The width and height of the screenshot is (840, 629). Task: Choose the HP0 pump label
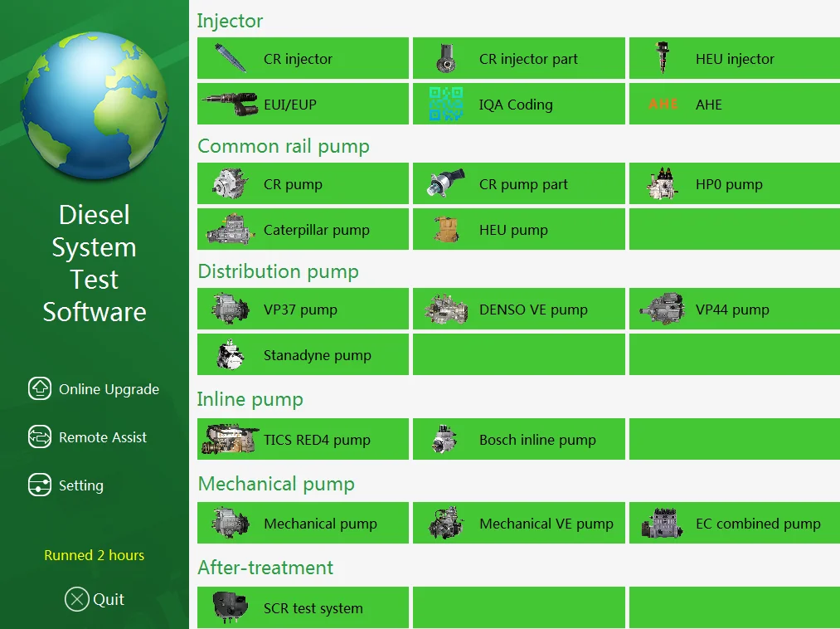click(729, 184)
